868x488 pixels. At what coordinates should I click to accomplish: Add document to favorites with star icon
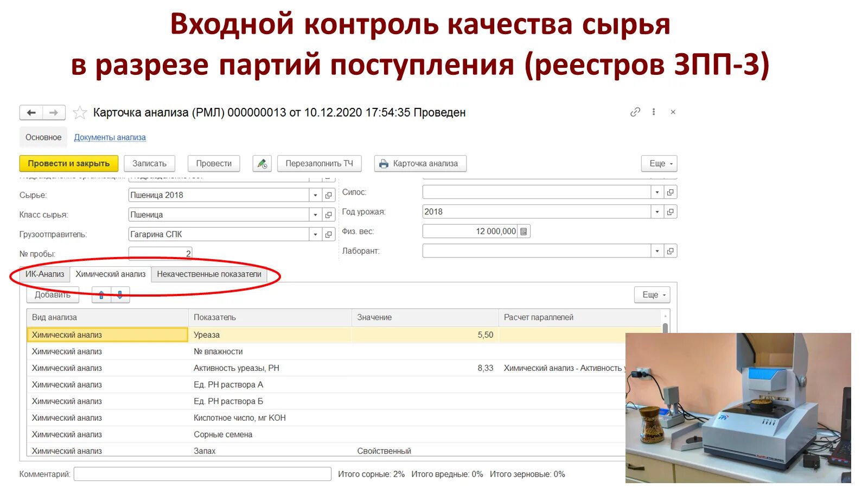pyautogui.click(x=80, y=112)
